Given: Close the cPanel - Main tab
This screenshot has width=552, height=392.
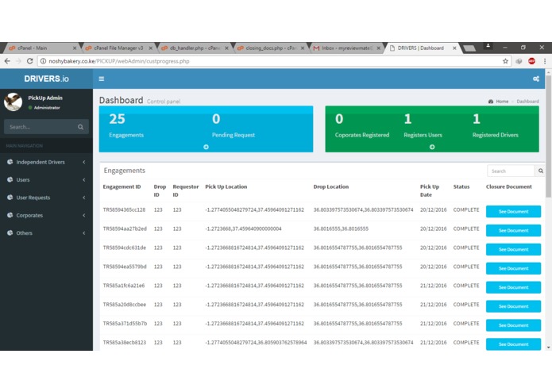Looking at the screenshot, I should pyautogui.click(x=75, y=48).
